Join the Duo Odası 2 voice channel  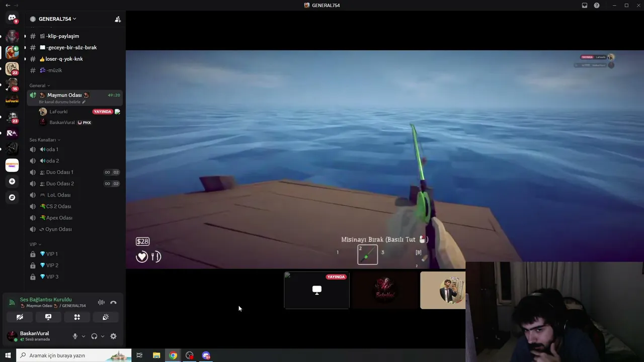pos(74,184)
